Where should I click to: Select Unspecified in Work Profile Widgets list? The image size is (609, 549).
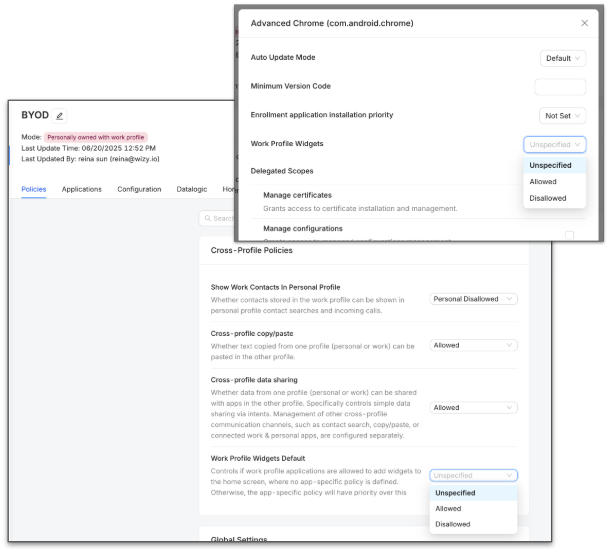pyautogui.click(x=554, y=165)
